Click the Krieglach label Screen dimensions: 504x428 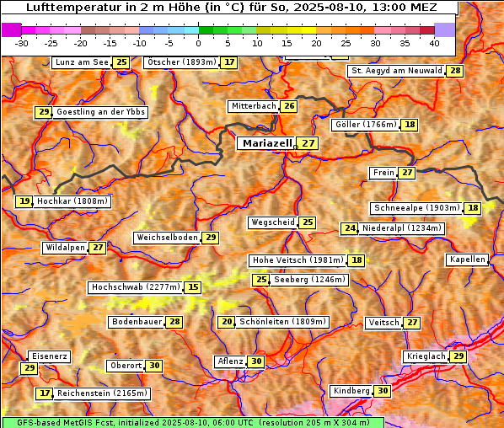click(426, 356)
